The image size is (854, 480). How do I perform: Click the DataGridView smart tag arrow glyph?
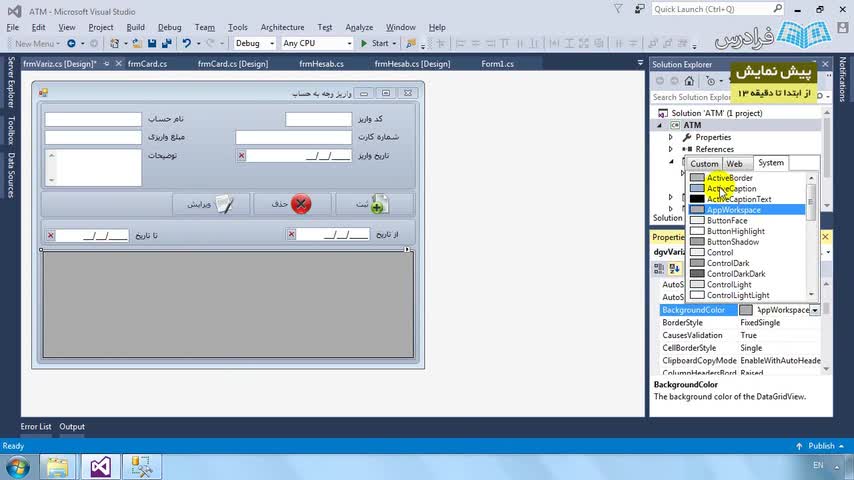[x=407, y=250]
